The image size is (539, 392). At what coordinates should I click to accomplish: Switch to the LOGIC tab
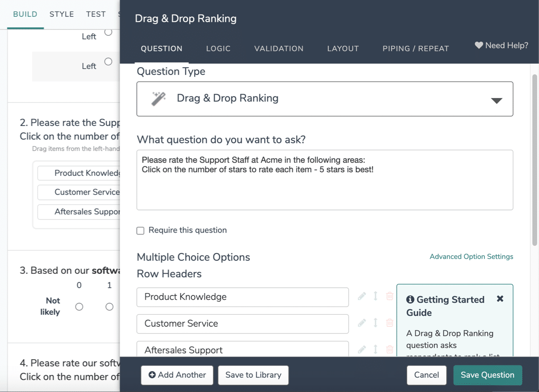(x=218, y=48)
